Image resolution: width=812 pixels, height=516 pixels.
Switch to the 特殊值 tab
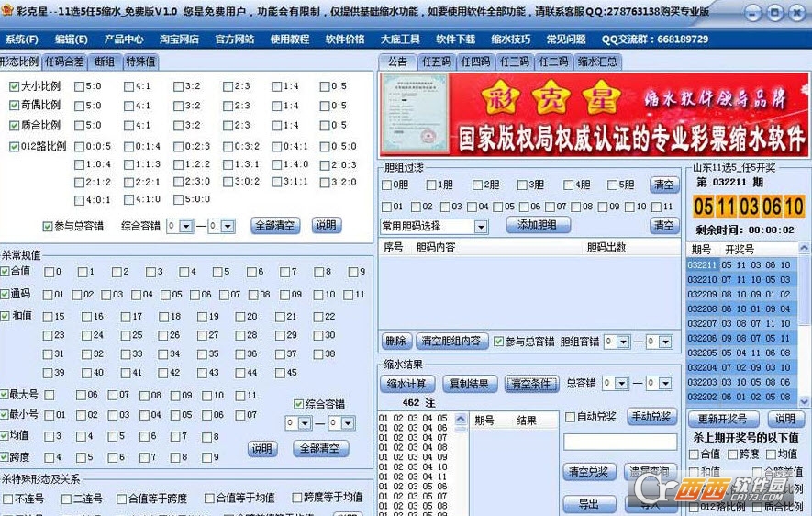coord(140,62)
